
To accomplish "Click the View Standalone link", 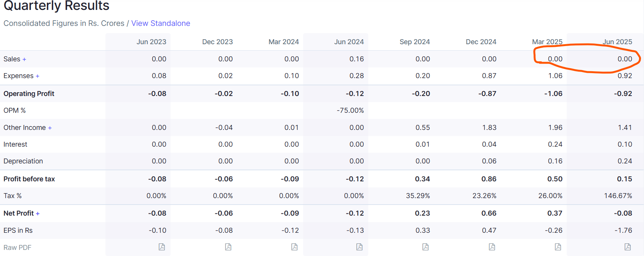I will pos(161,23).
